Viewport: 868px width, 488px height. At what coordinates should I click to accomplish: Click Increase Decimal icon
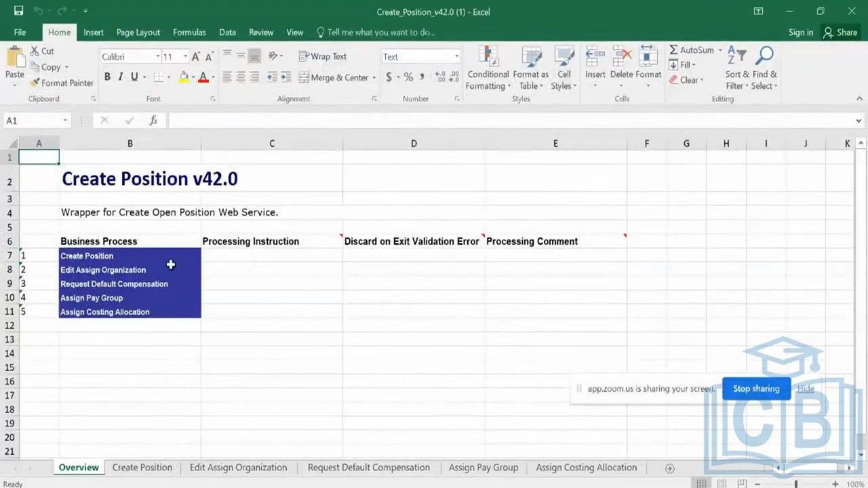coord(440,77)
